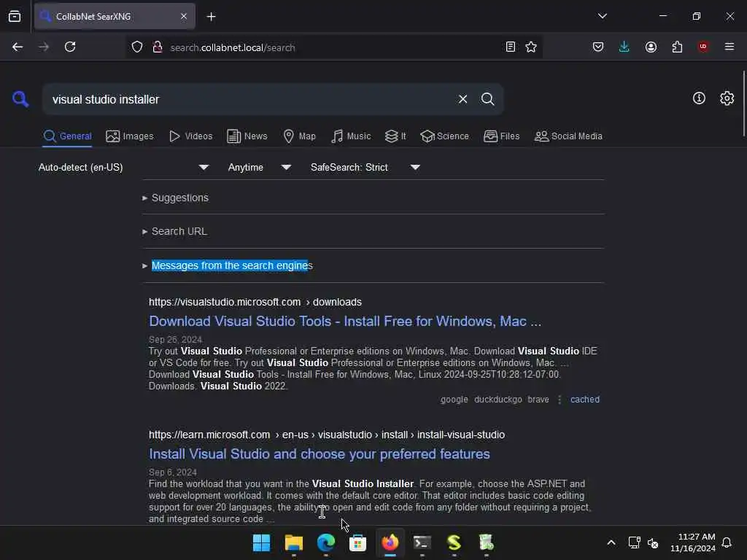Click the browser address bar

tap(333, 47)
